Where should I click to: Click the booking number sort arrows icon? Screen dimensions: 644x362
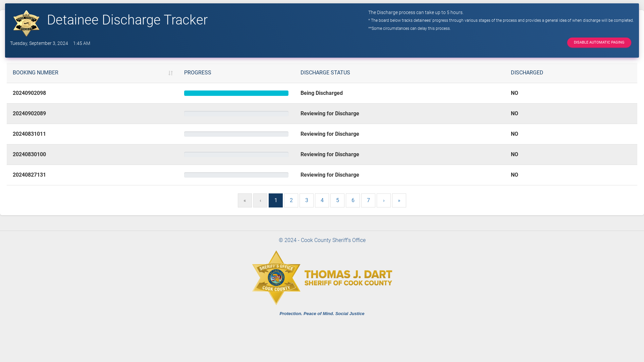170,73
